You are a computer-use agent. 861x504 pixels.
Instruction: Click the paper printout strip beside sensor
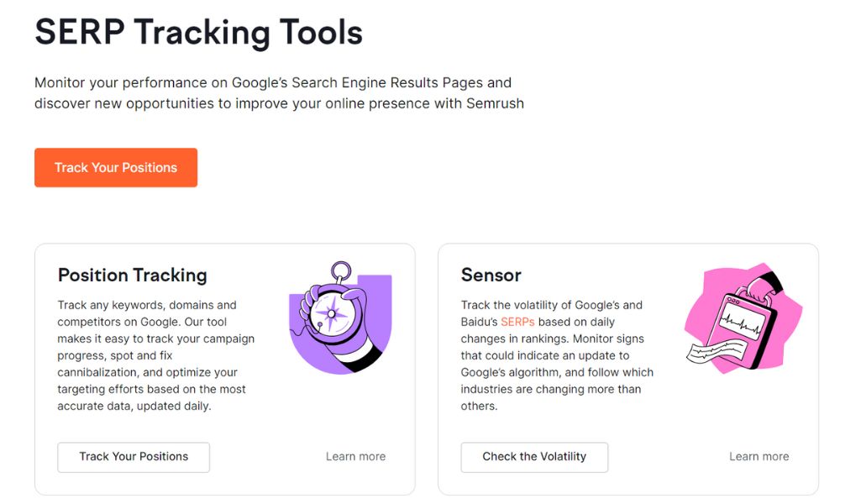pos(716,351)
